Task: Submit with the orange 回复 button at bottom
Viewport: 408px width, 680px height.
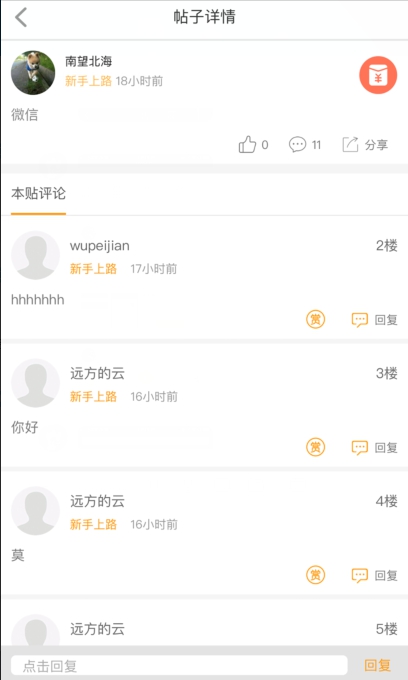Action: point(377,665)
